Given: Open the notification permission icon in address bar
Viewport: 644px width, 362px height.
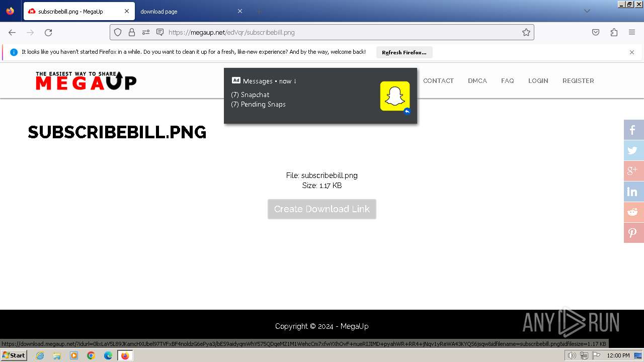Looking at the screenshot, I should (x=160, y=32).
